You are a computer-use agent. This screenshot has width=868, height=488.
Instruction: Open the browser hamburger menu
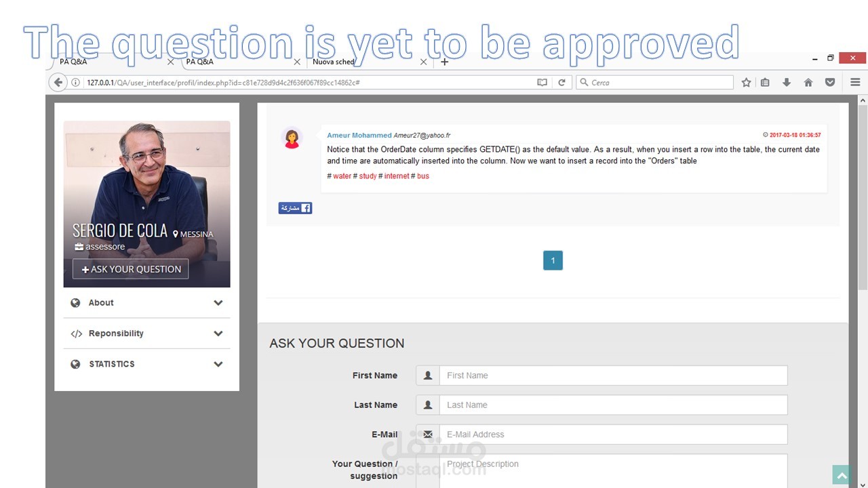[x=855, y=83]
